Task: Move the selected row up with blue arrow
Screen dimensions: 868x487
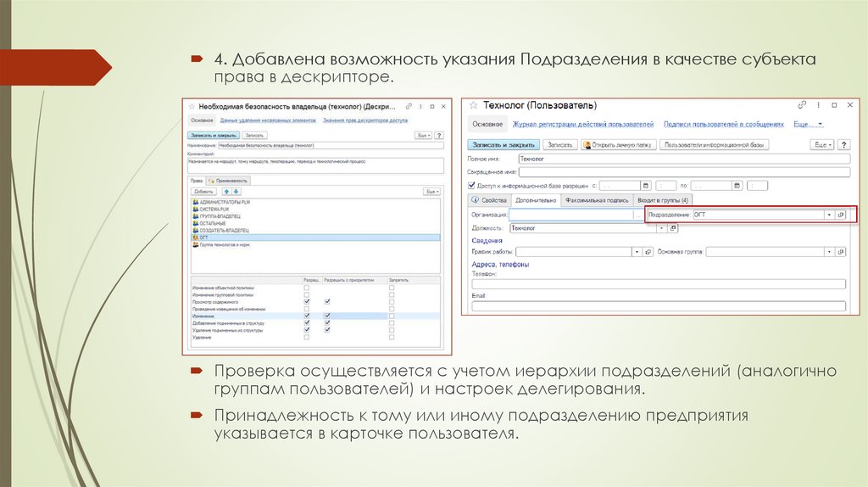Action: click(225, 192)
